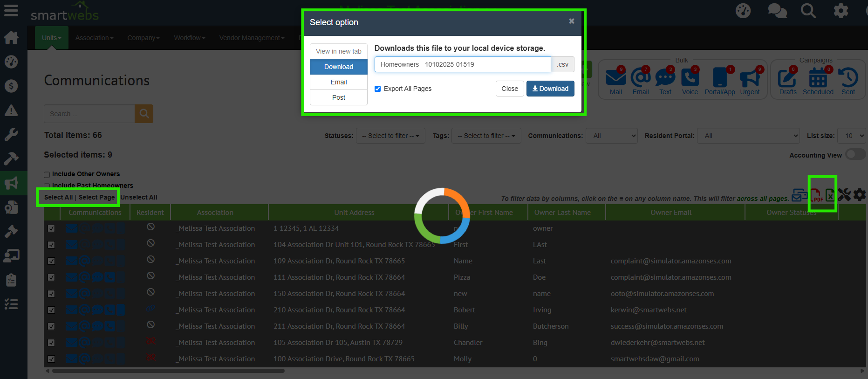Open Bulk Voice call option
This screenshot has width=868, height=379.
[690, 80]
